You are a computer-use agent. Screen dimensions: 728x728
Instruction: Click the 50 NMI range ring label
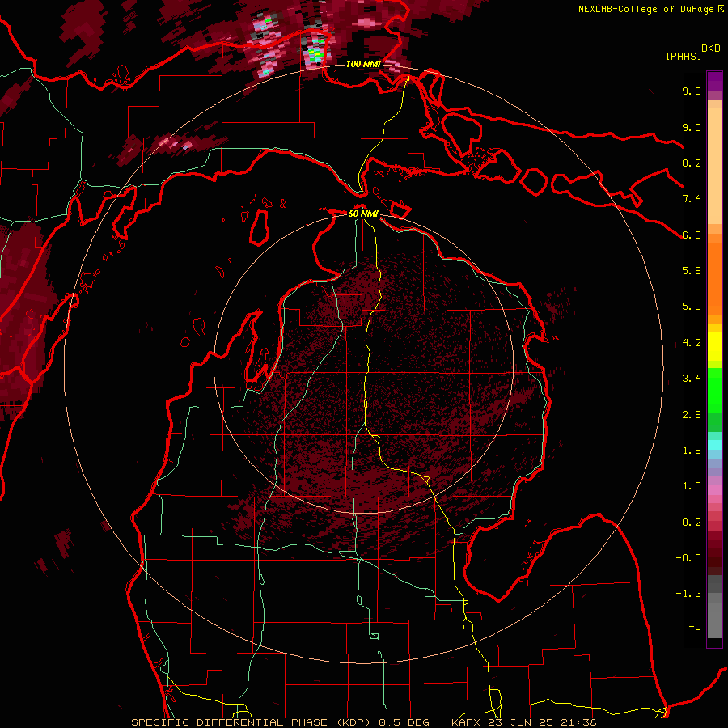coord(363,214)
